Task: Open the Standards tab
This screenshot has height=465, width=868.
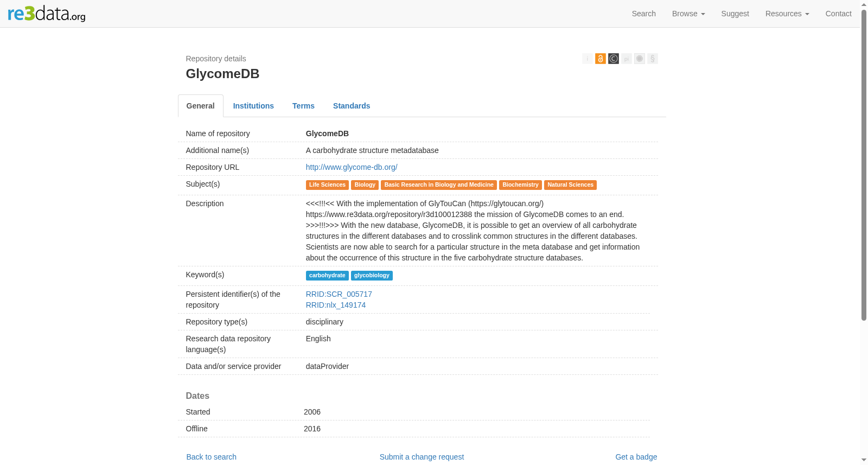Action: coord(352,106)
